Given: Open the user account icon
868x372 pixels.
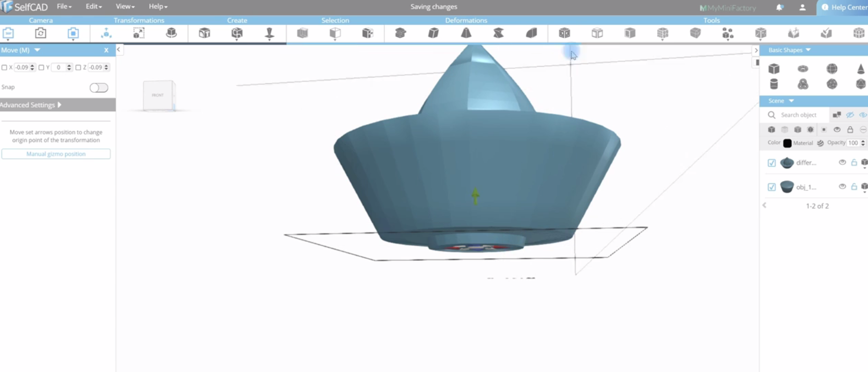Looking at the screenshot, I should pos(802,7).
